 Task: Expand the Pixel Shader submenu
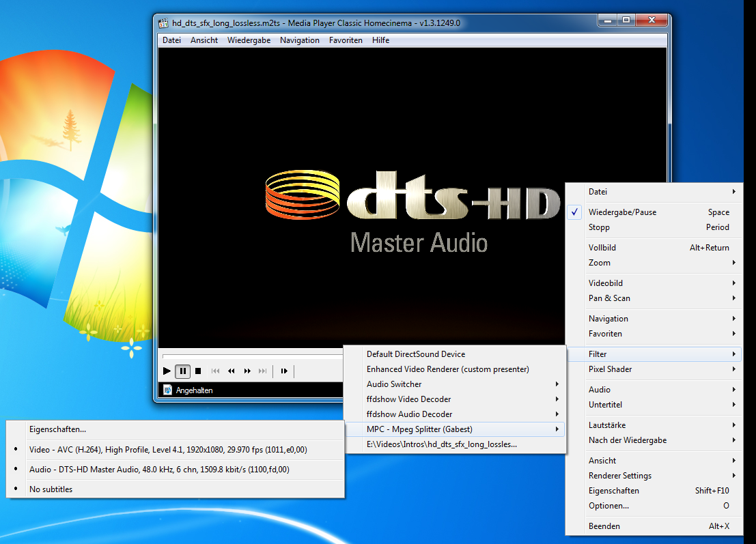point(654,369)
